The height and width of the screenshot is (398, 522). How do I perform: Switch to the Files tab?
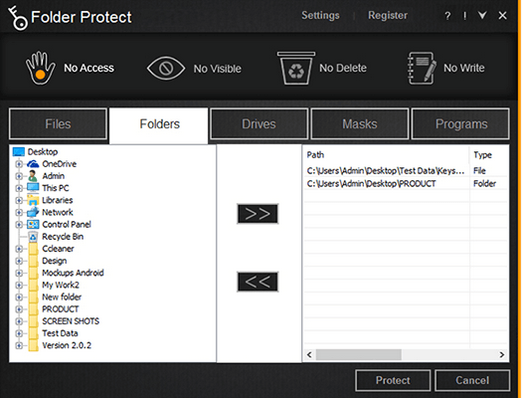58,124
